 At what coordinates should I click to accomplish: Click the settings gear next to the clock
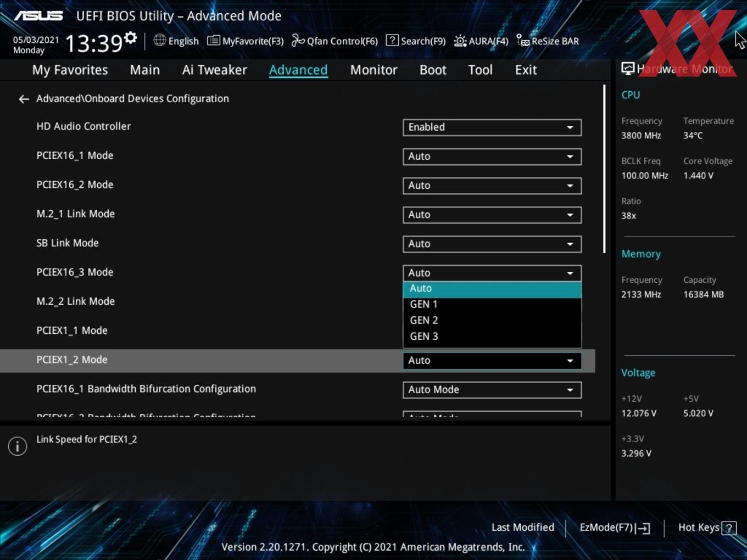(x=131, y=38)
